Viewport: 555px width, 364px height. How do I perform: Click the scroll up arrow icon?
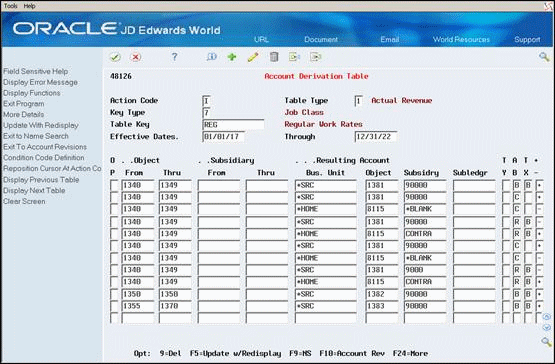[547, 317]
